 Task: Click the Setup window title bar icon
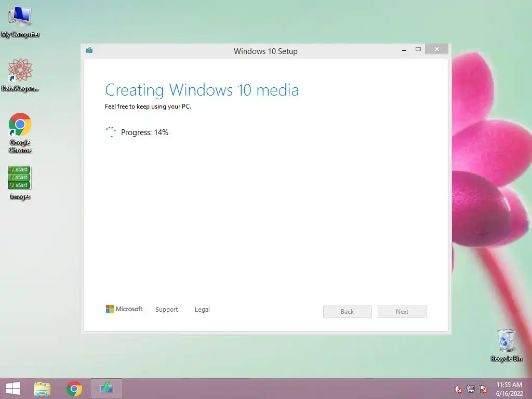(x=89, y=50)
